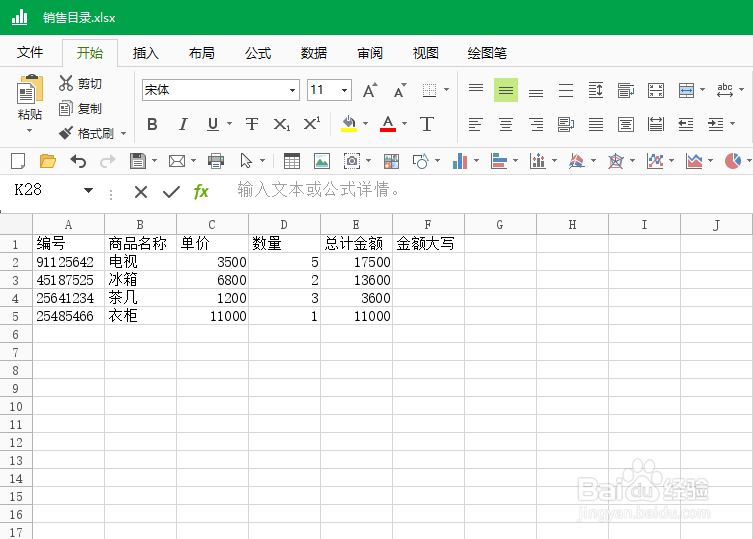Open file with the folder icon
The image size is (753, 539).
pyautogui.click(x=48, y=161)
